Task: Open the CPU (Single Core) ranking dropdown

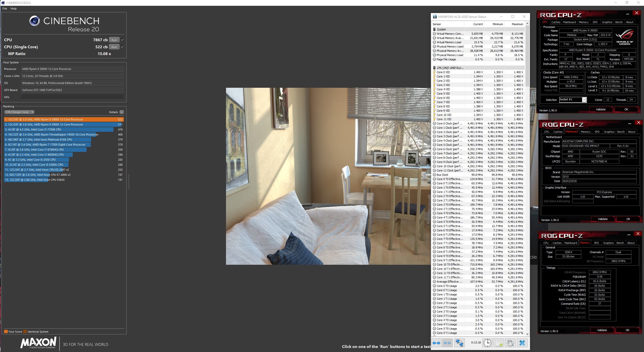Action: (x=19, y=112)
